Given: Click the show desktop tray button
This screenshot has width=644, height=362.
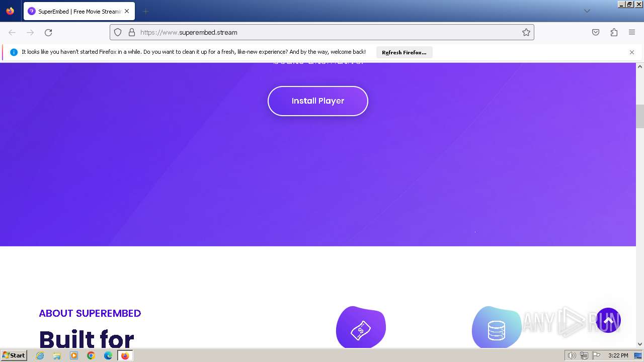Looking at the screenshot, I should 638,355.
